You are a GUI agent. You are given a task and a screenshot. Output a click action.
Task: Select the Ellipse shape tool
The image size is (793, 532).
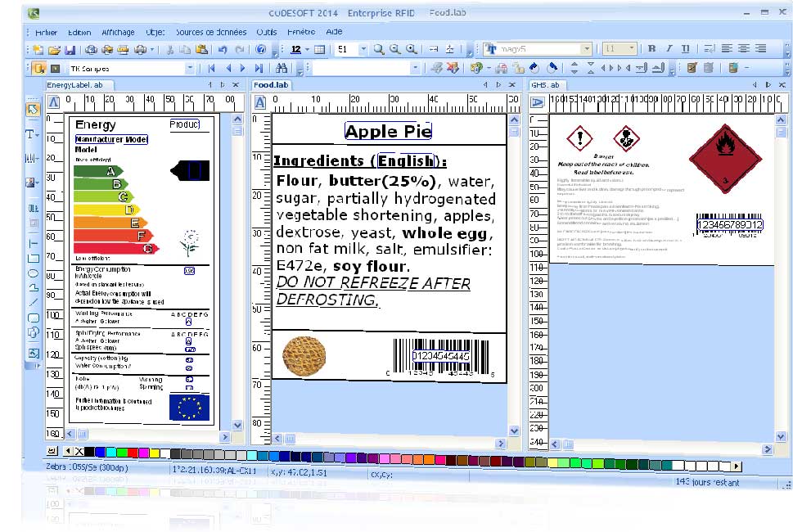tap(34, 273)
